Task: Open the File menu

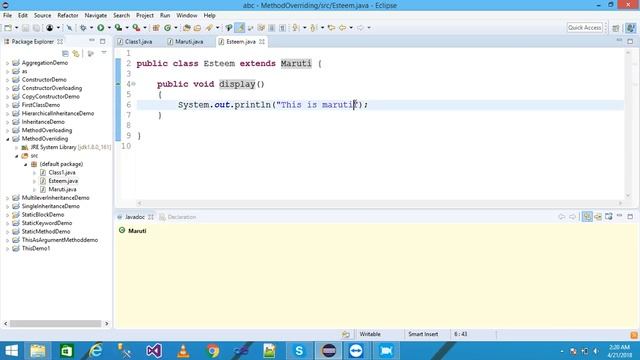Action: click(x=7, y=16)
